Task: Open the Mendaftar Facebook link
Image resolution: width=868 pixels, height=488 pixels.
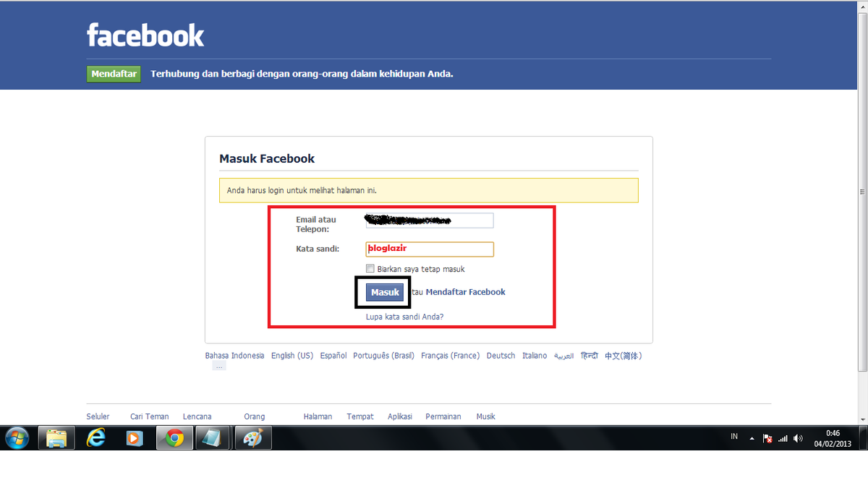Action: (x=466, y=292)
